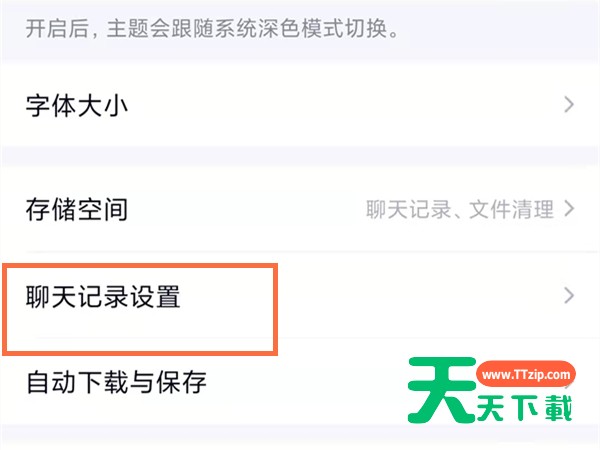
Task: Open the www.TTzip.com orange badge
Action: pyautogui.click(x=525, y=375)
